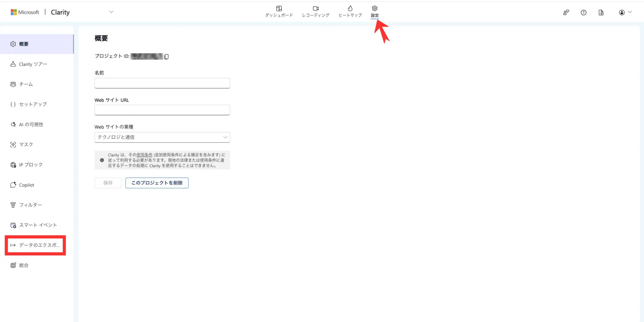Select the 概要 sidebar menu item
This screenshot has height=322, width=644.
click(37, 44)
